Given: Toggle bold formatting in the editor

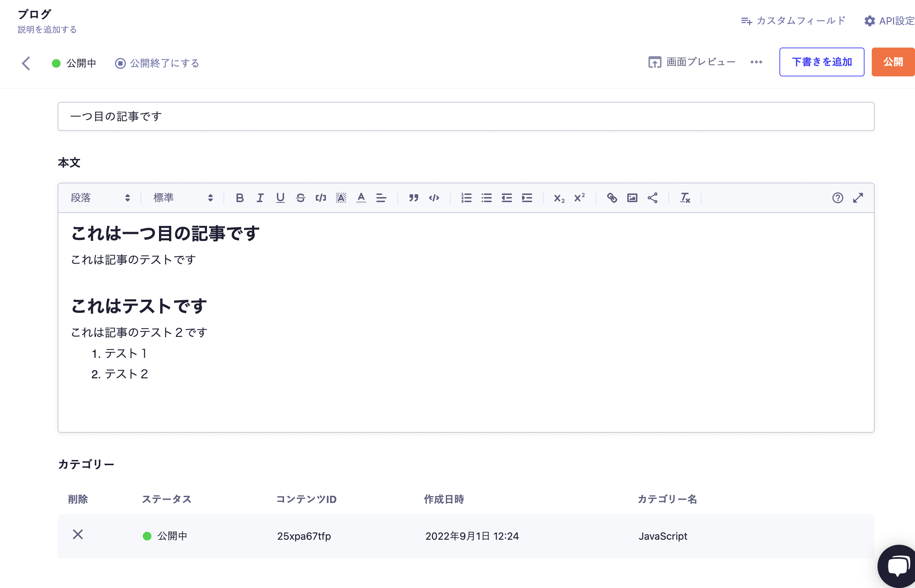Looking at the screenshot, I should coord(240,198).
